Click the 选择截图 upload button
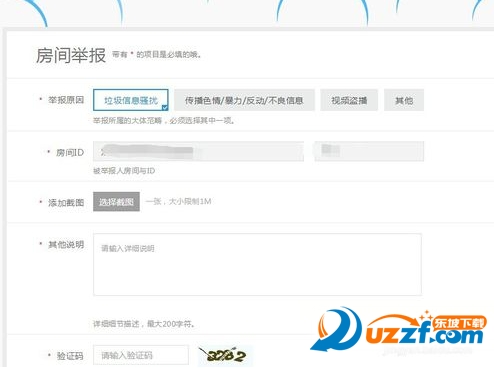 tap(116, 202)
